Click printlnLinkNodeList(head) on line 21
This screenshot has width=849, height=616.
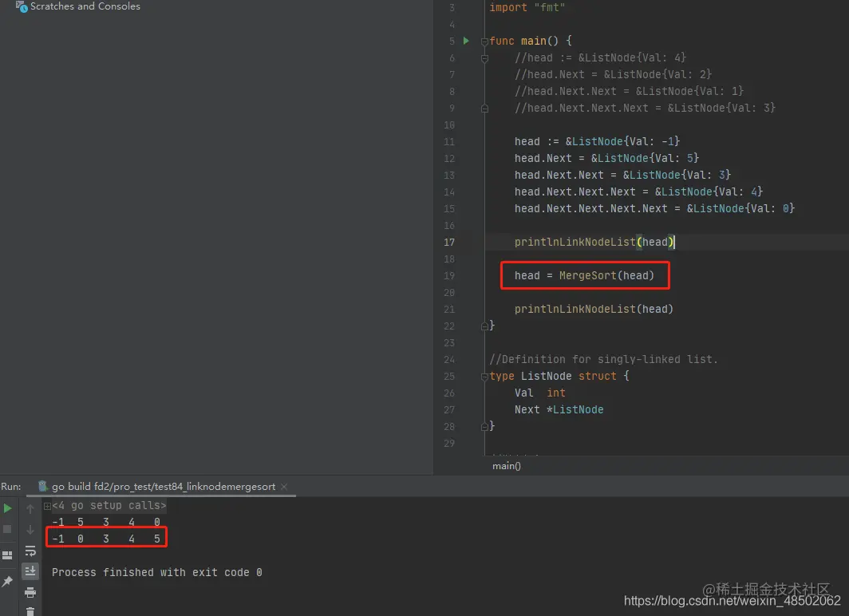point(594,309)
